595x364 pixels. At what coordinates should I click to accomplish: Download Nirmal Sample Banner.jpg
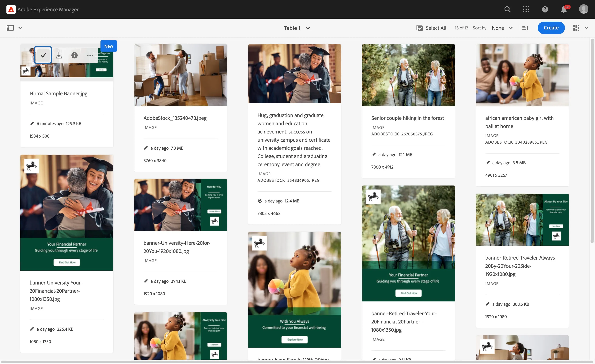(59, 56)
